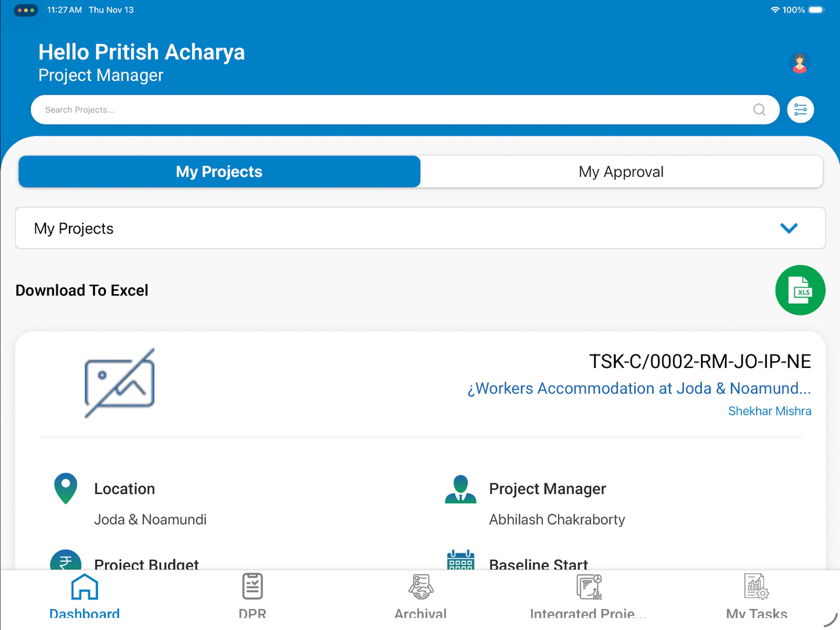Screen dimensions: 840x630
Task: Expand the My Projects dropdown chevron
Action: 789,228
